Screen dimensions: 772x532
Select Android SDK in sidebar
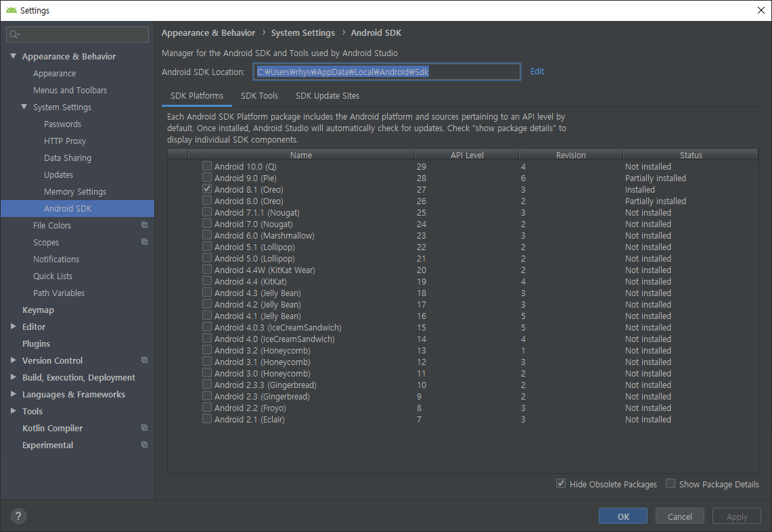coord(77,208)
